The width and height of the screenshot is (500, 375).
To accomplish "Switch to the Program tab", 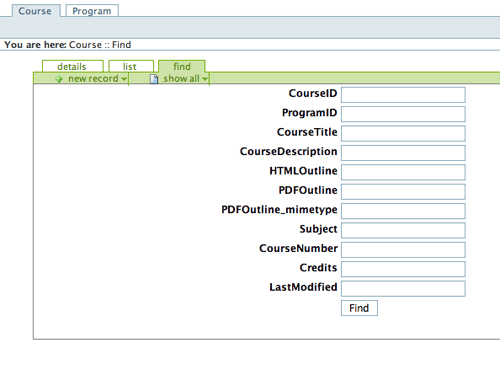I will click(92, 11).
